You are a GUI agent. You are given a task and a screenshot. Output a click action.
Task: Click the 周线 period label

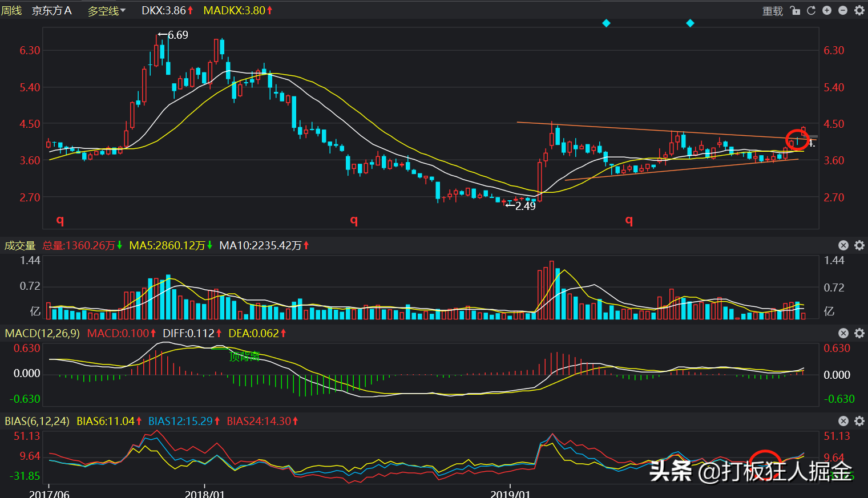(x=11, y=10)
